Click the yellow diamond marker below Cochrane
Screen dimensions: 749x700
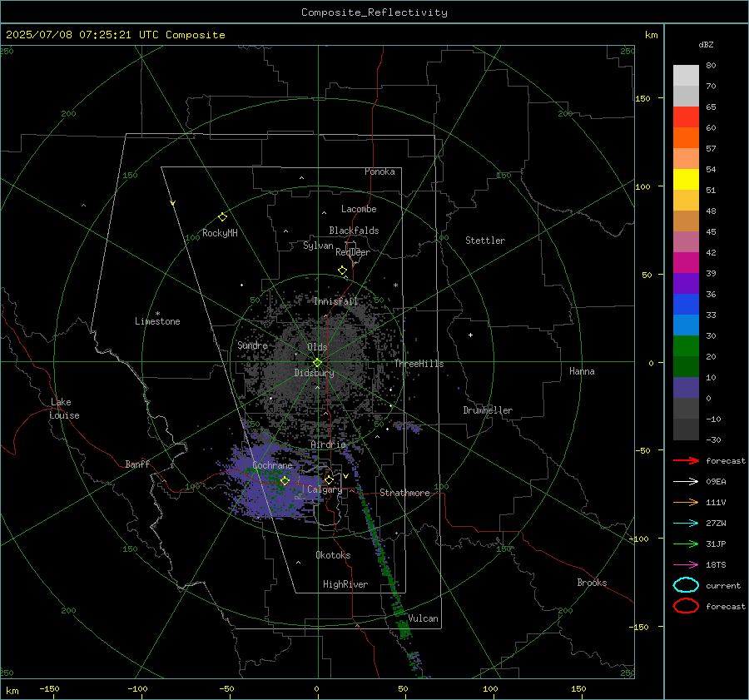coord(285,481)
